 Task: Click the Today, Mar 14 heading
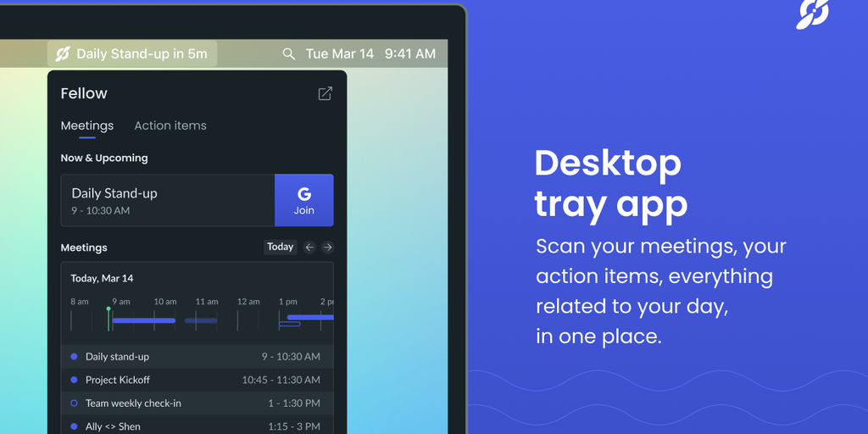coord(102,278)
